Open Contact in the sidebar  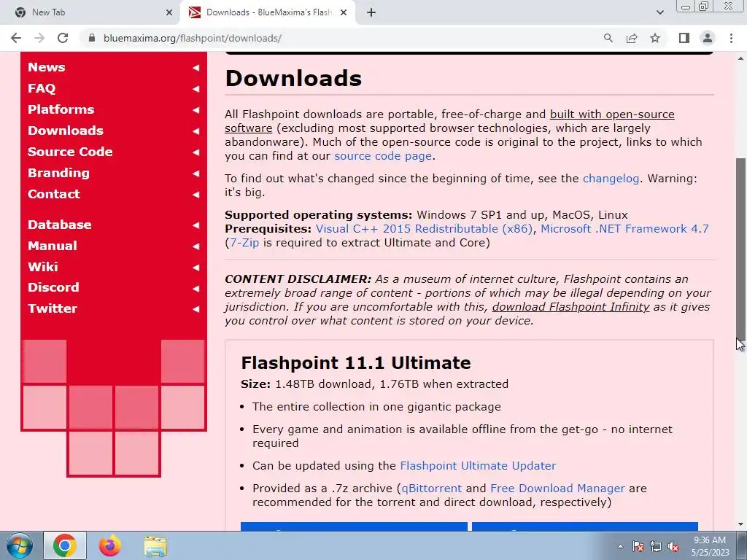point(54,194)
